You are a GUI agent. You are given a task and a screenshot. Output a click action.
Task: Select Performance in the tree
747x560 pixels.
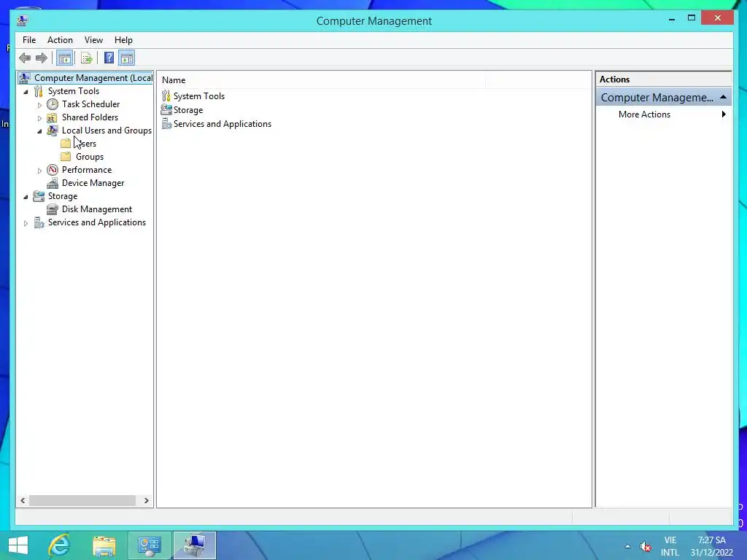pos(87,169)
